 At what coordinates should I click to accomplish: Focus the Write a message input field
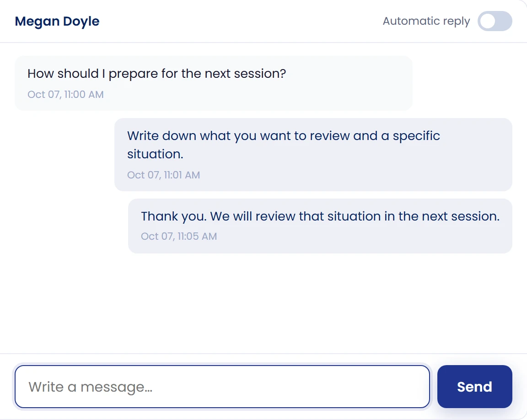(x=222, y=387)
